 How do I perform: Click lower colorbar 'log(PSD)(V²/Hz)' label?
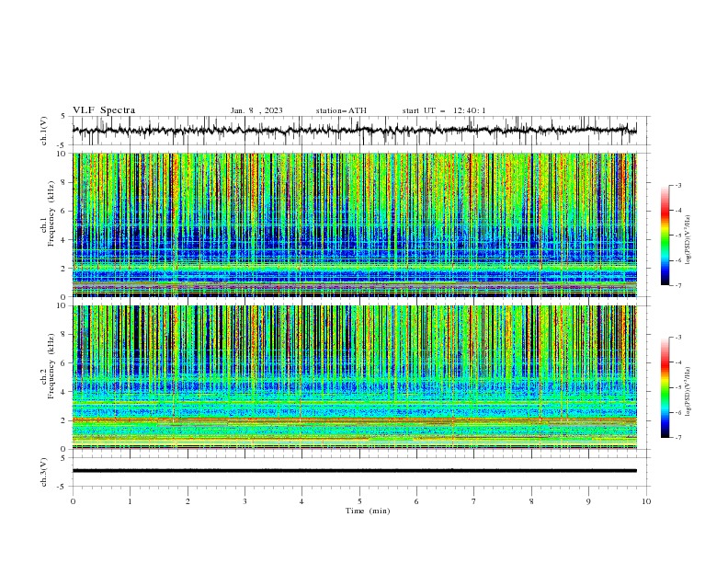tap(688, 392)
